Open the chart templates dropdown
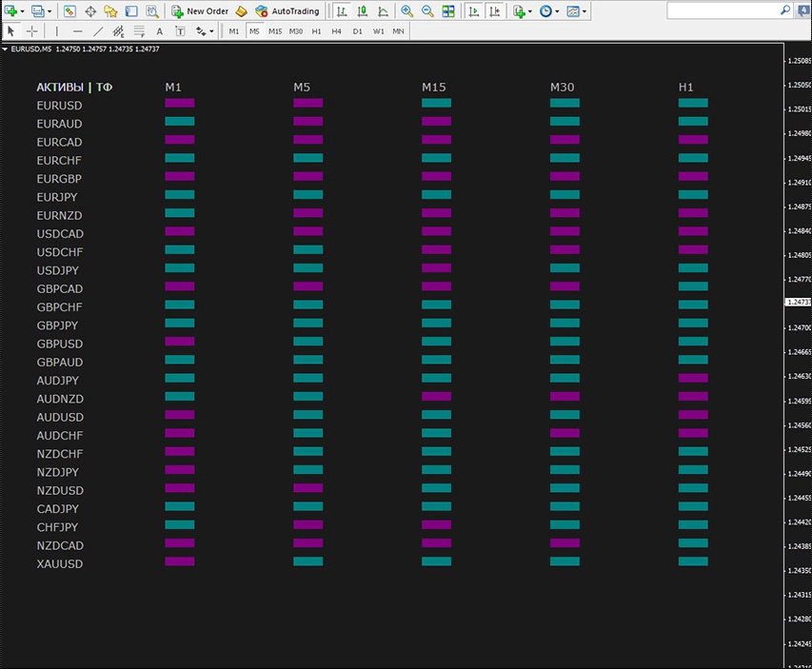Viewport: 812px width, 669px height. (x=584, y=11)
